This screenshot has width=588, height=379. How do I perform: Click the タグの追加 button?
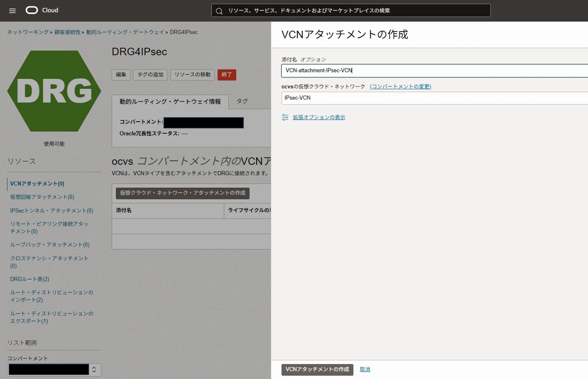coord(150,75)
